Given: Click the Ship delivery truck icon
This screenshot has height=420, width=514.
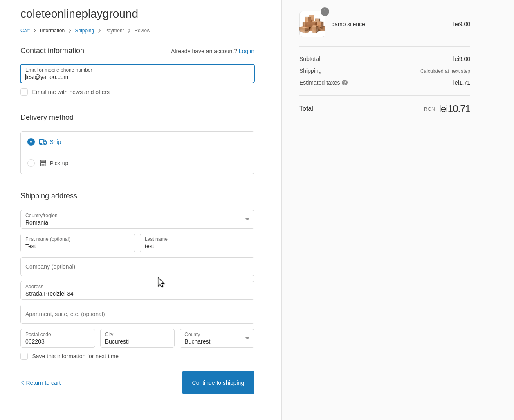Looking at the screenshot, I should click(43, 142).
